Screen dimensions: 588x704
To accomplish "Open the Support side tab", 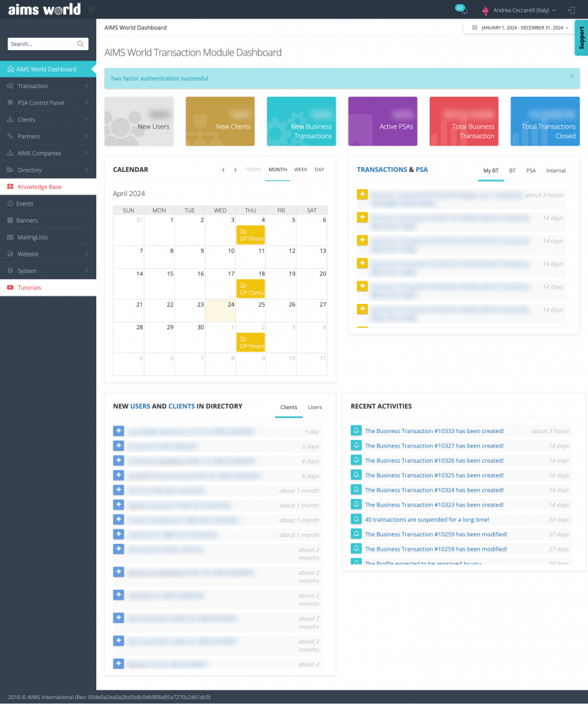I will pyautogui.click(x=581, y=38).
